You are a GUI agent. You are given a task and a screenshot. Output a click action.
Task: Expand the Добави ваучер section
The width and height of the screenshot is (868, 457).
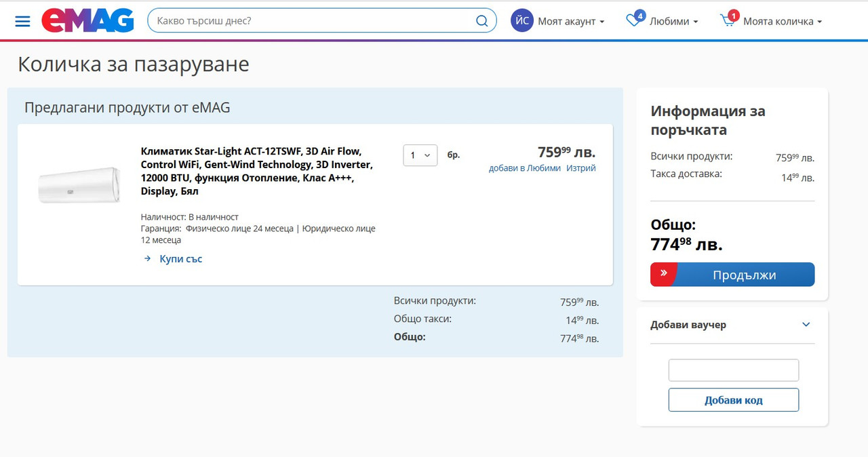tap(806, 325)
